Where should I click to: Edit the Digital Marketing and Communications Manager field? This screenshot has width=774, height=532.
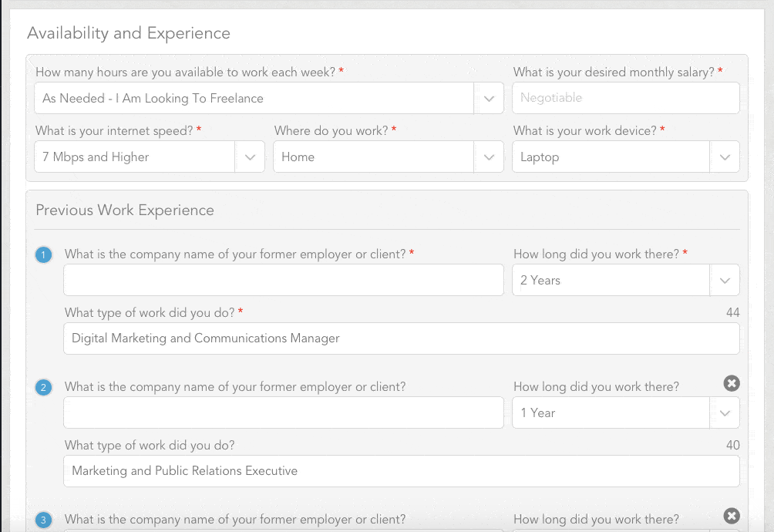[401, 338]
